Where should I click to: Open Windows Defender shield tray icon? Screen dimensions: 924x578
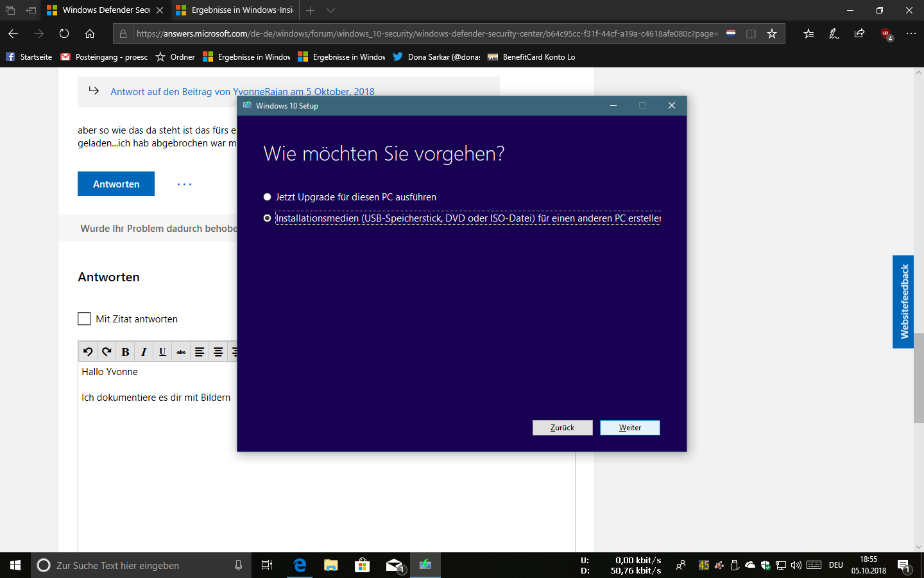[x=765, y=565]
